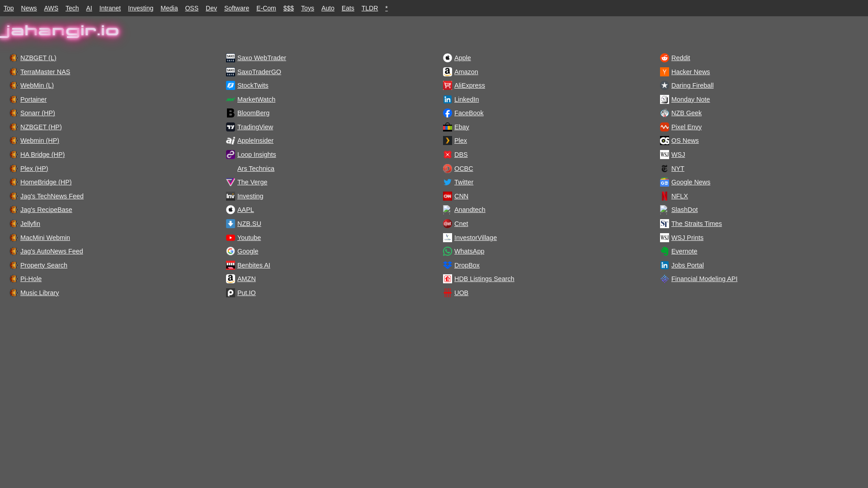Click the CNN red logo icon
The height and width of the screenshot is (488, 868).
pyautogui.click(x=447, y=196)
